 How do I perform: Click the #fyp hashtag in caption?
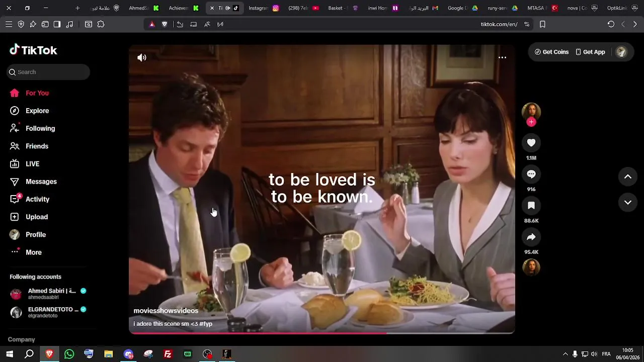[206, 324]
